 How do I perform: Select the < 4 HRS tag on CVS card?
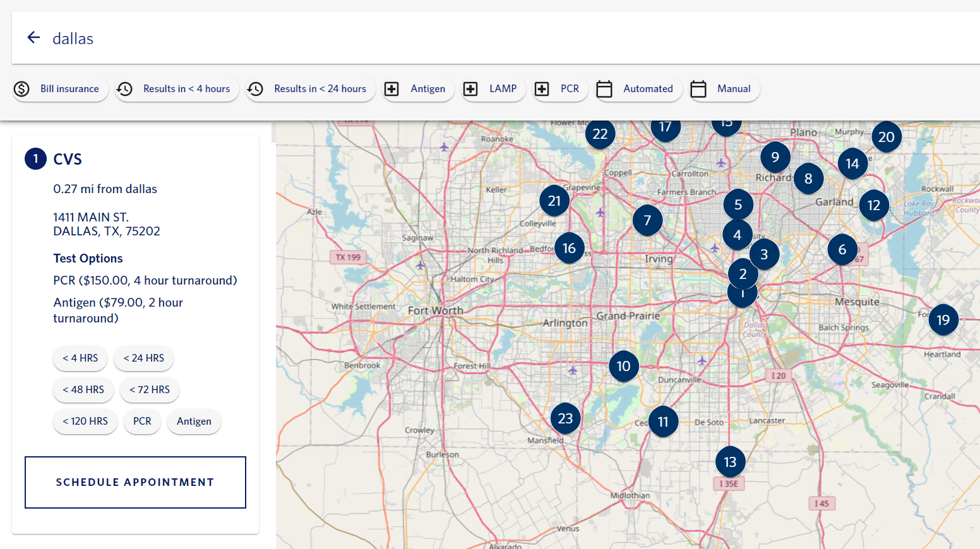tap(80, 358)
